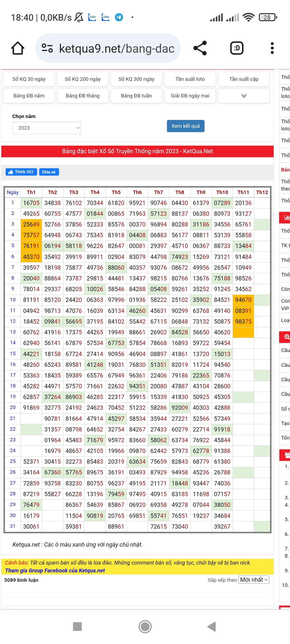The image size is (290, 644).
Task: Tap the share icon
Action: click(200, 48)
